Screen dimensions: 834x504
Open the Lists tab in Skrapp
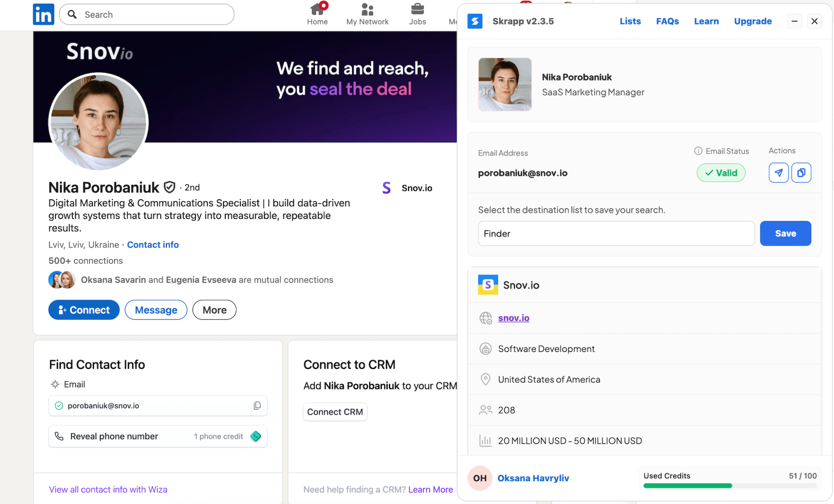click(630, 21)
